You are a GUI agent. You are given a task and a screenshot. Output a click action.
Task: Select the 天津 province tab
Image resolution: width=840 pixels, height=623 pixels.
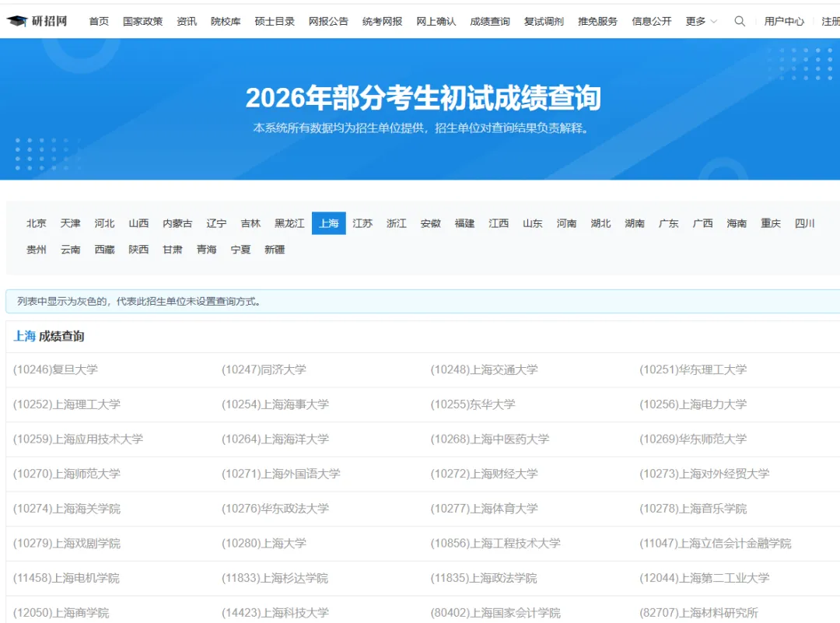point(70,223)
